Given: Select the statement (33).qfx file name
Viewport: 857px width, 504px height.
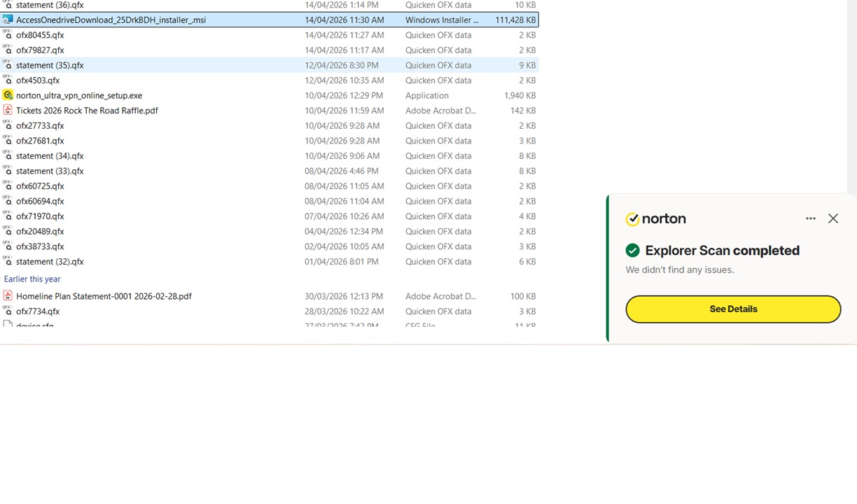Looking at the screenshot, I should tap(50, 171).
